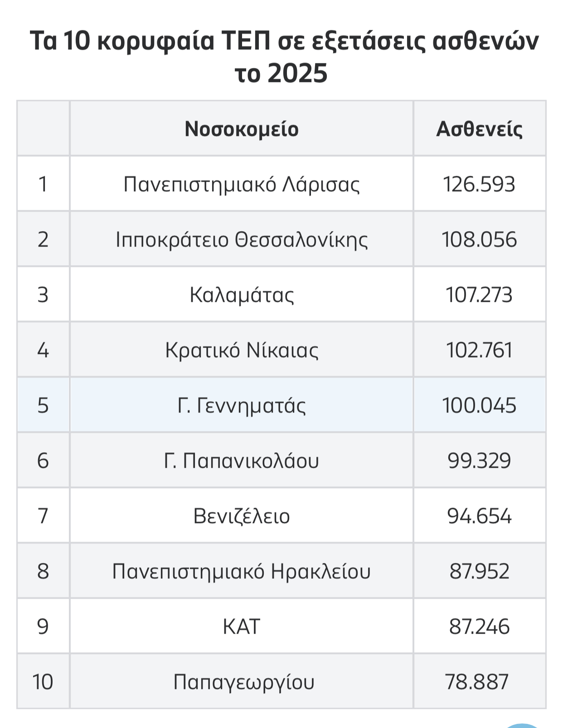The height and width of the screenshot is (728, 563).
Task: Click the 102.761 patients figure
Action: [479, 350]
